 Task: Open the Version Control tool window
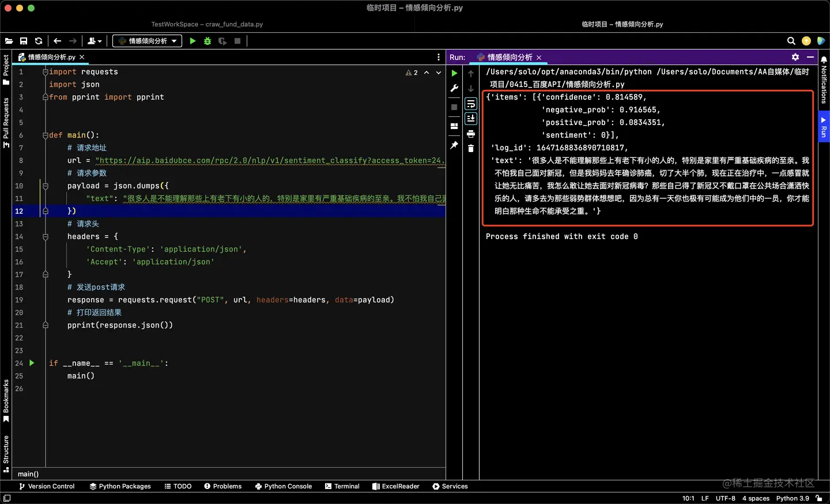pyautogui.click(x=47, y=486)
